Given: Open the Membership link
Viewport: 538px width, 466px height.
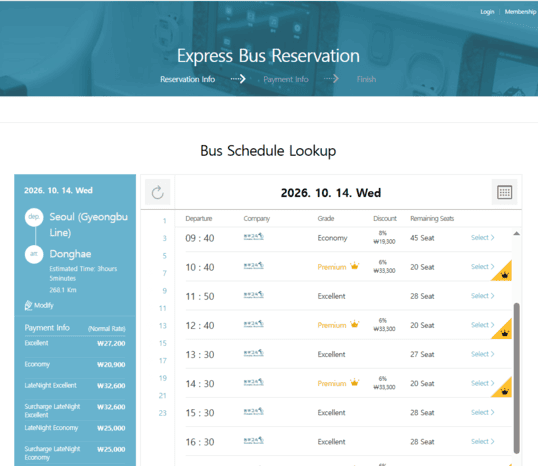Looking at the screenshot, I should tap(520, 12).
